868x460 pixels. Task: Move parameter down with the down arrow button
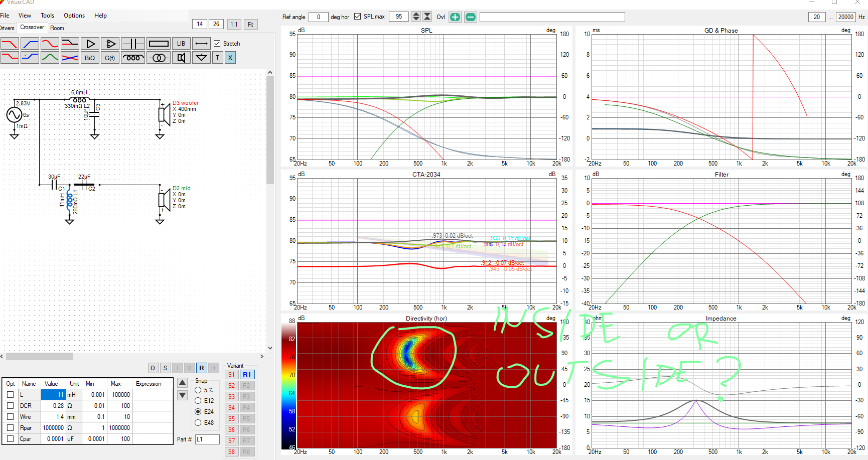[x=183, y=395]
